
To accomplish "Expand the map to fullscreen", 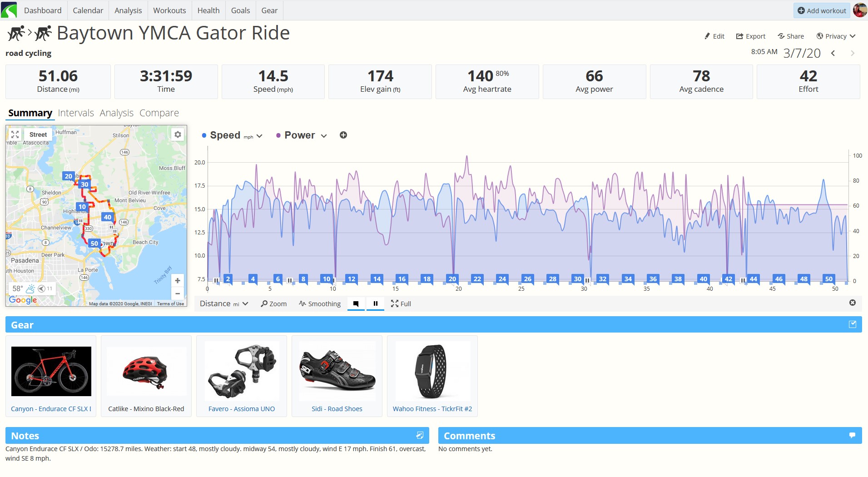I will point(15,134).
